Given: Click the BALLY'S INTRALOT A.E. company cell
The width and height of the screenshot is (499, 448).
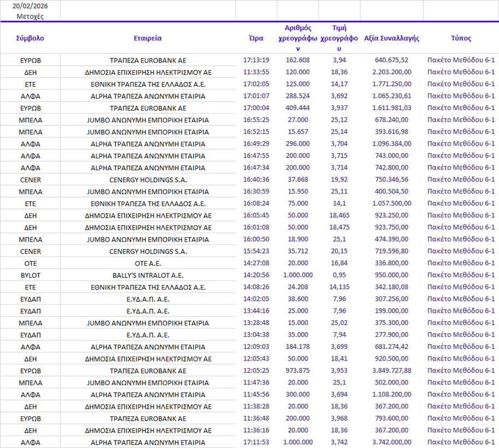Looking at the screenshot, I should pyautogui.click(x=148, y=275).
